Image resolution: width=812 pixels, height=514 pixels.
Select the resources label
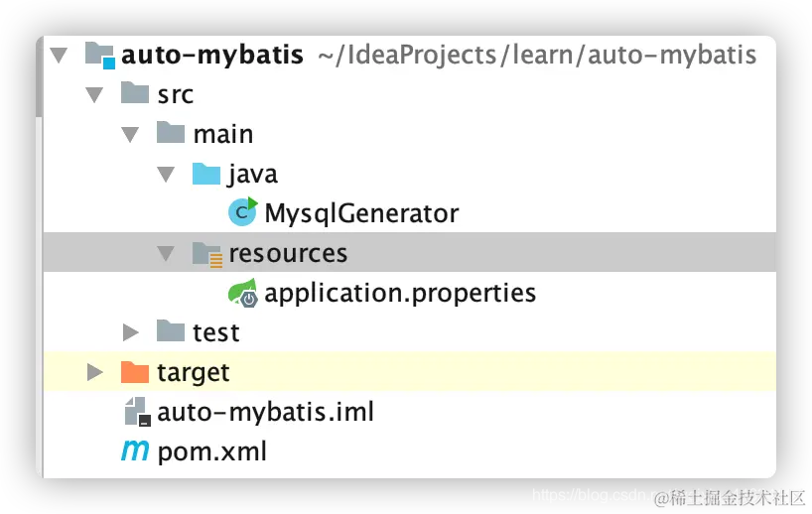(288, 254)
